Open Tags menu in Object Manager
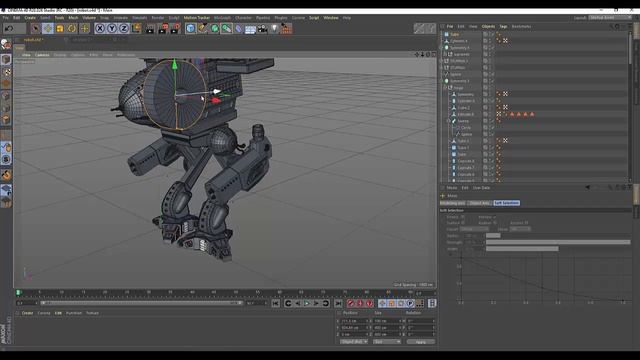 [503, 27]
